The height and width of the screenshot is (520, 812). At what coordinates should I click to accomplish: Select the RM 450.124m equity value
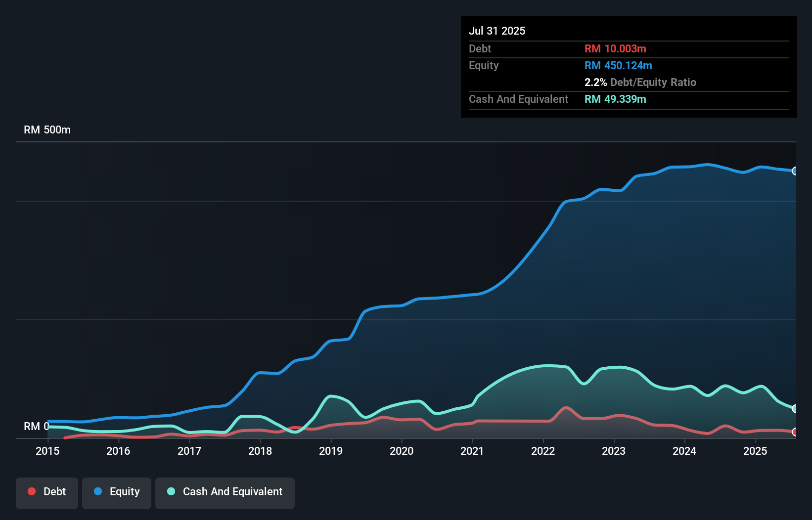click(x=618, y=66)
